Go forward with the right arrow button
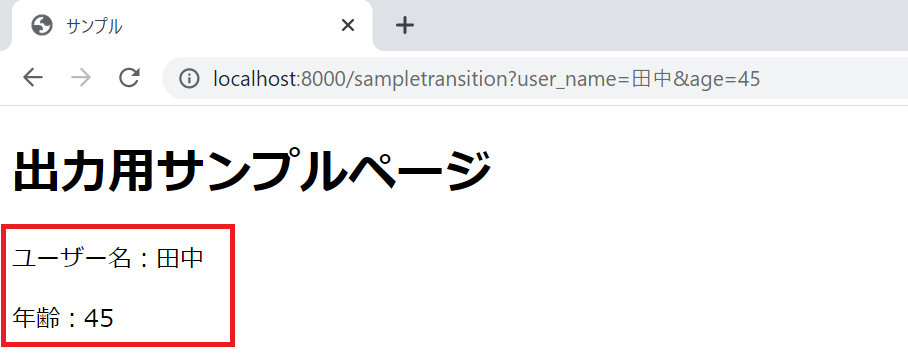908x362 pixels. [x=80, y=78]
